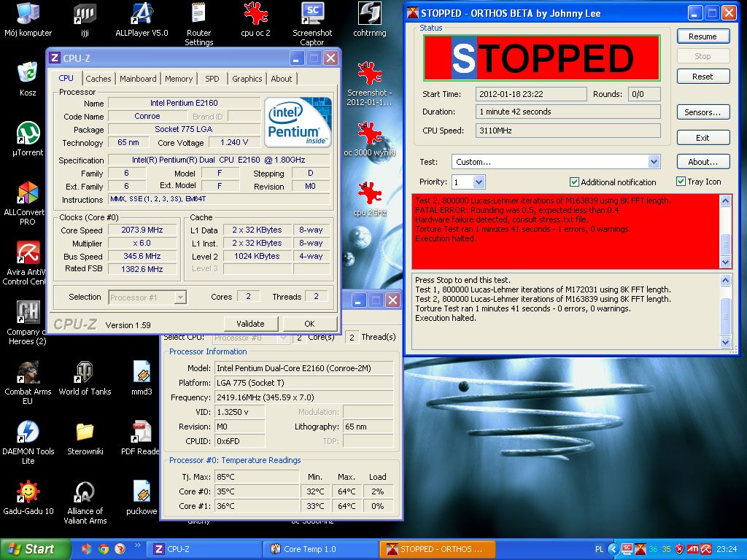
Task: Launch Alliance of Valiant Arms shortcut
Action: click(x=85, y=502)
